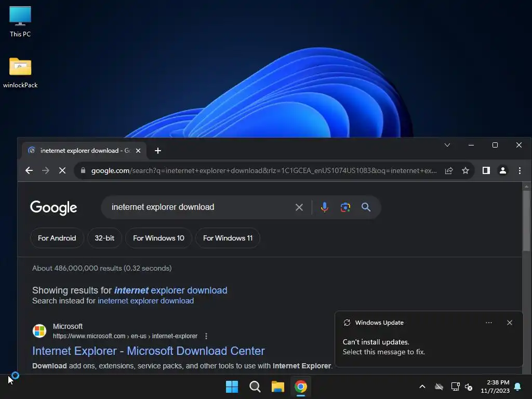Open the clock showing 2:38 PM
The height and width of the screenshot is (399, 532).
pyautogui.click(x=495, y=387)
